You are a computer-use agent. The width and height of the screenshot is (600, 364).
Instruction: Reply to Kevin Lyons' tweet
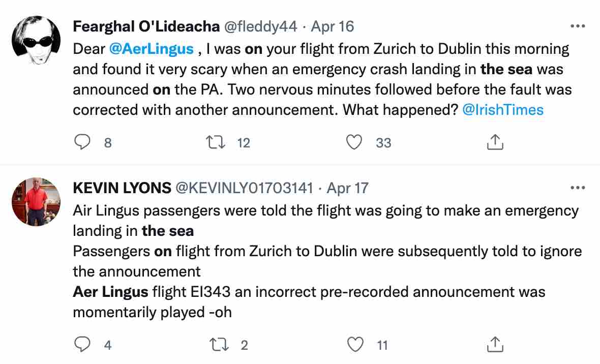[82, 344]
